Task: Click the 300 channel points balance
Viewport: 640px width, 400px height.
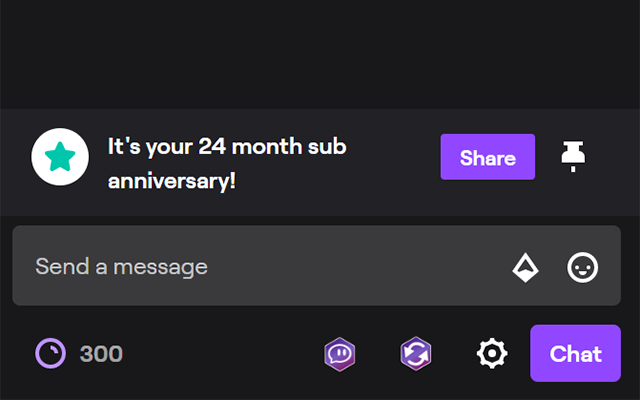Action: (101, 354)
